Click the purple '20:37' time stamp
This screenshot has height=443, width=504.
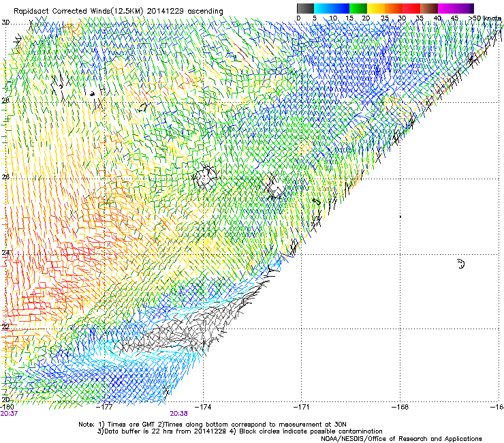point(9,414)
